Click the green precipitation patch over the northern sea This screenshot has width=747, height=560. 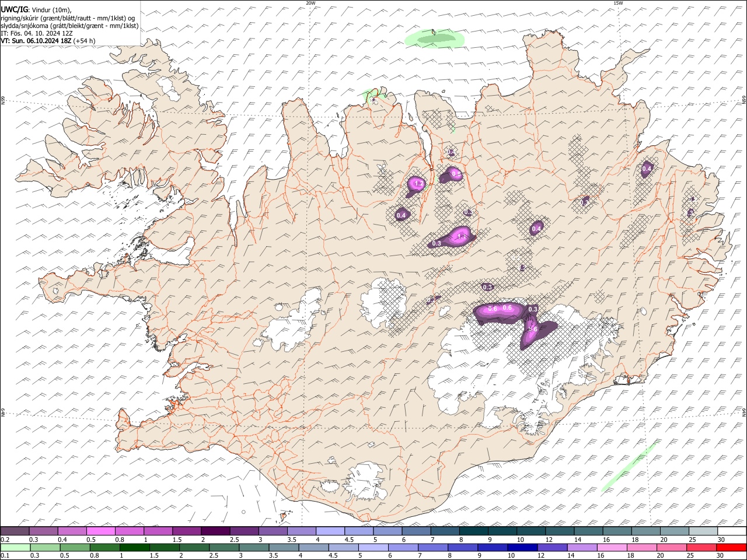(x=435, y=39)
